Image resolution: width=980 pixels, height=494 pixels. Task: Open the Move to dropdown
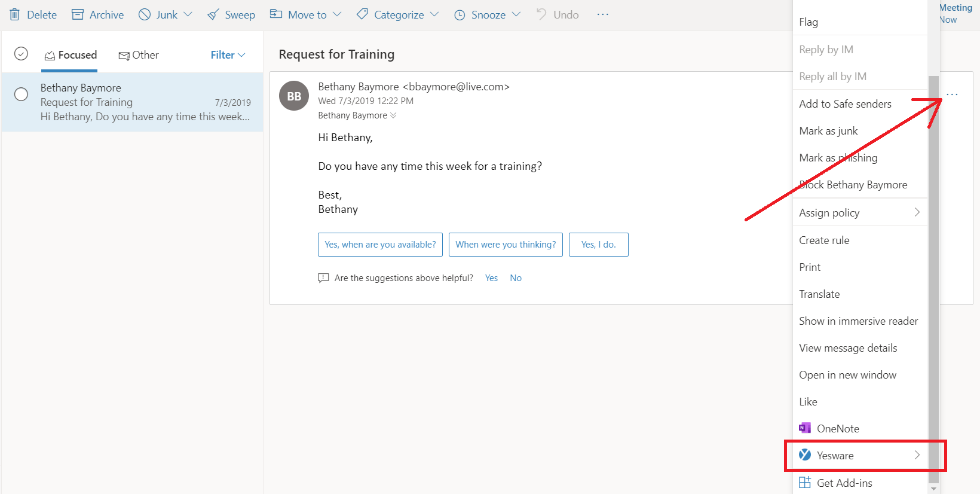pos(306,14)
